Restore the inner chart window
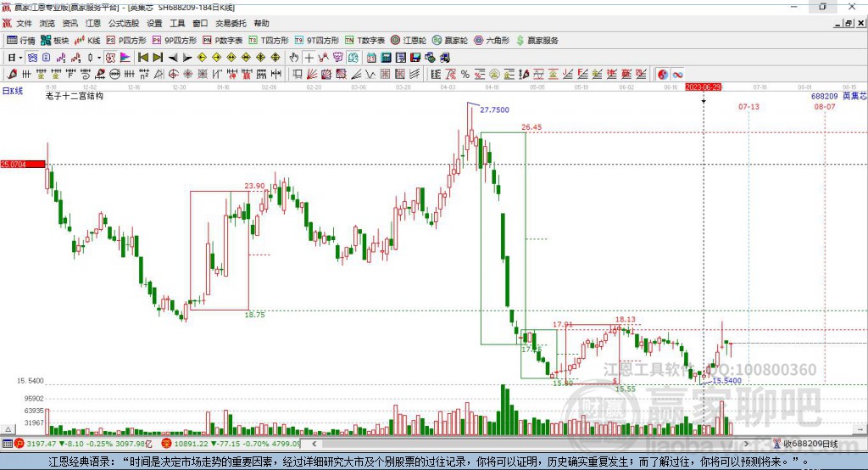This screenshot has height=470, width=868. 849,23
